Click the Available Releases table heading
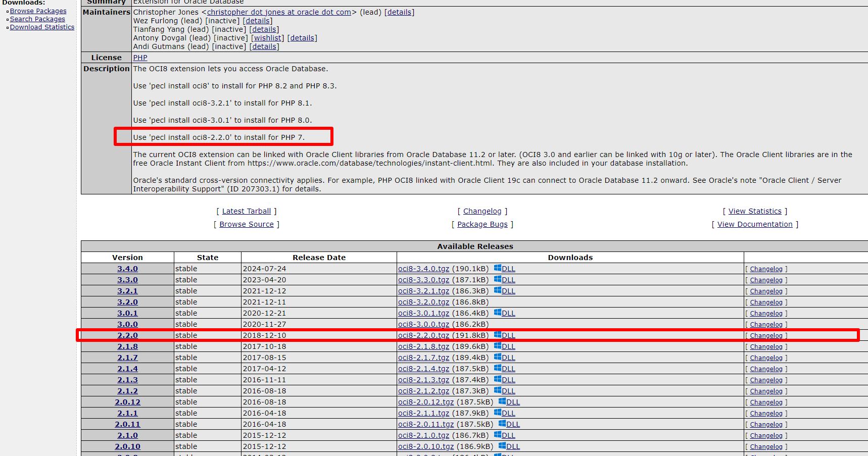The width and height of the screenshot is (868, 456). click(475, 246)
